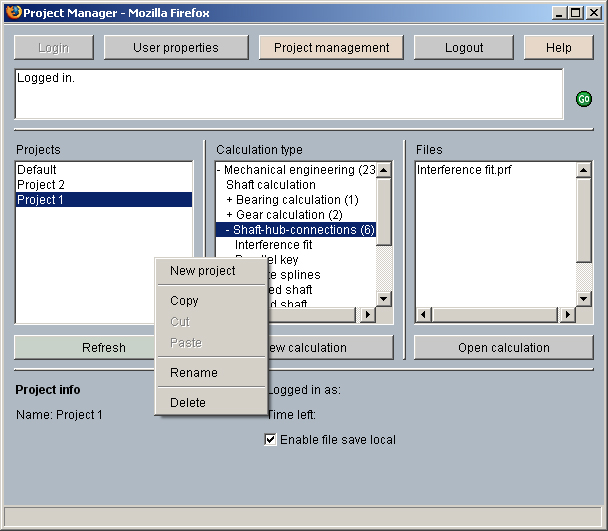Click the green Go status icon
Image resolution: width=608 pixels, height=531 pixels.
pyautogui.click(x=584, y=99)
